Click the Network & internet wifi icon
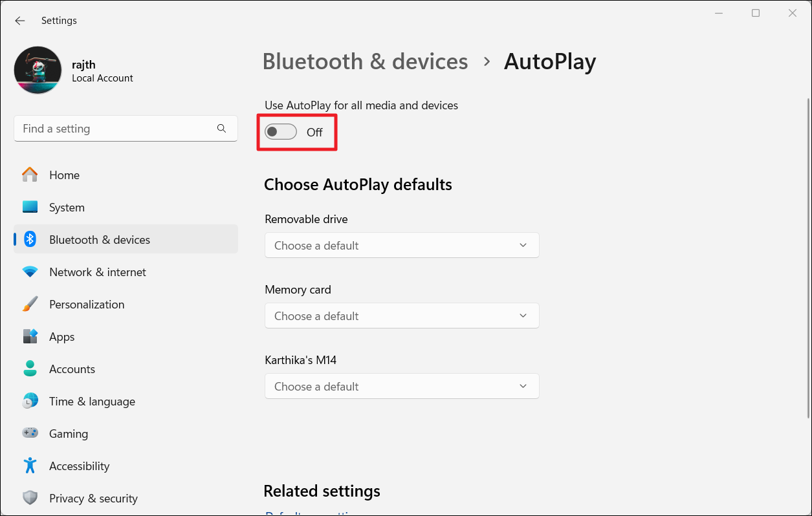 30,272
